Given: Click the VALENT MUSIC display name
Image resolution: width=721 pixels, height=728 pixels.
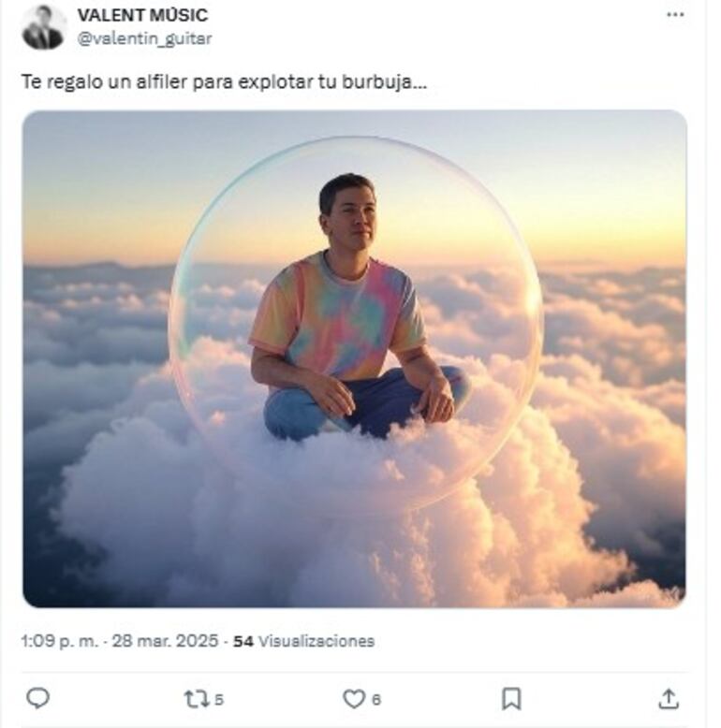Looking at the screenshot, I should [x=142, y=15].
